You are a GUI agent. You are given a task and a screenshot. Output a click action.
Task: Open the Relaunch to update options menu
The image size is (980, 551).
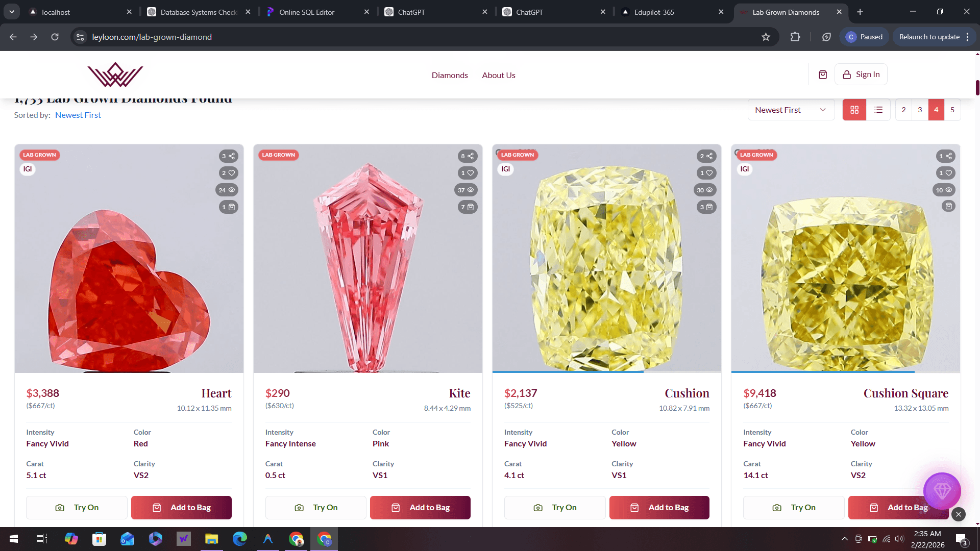click(x=967, y=37)
